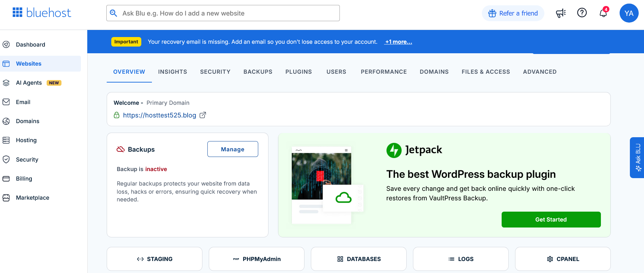Open the STAGING button
The image size is (644, 273).
154,259
